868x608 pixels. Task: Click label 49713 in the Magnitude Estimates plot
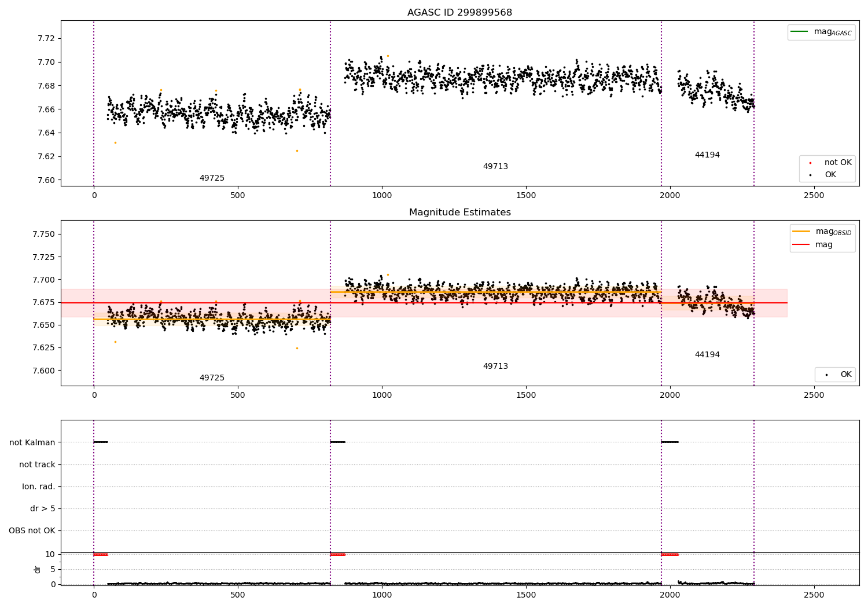[495, 366]
